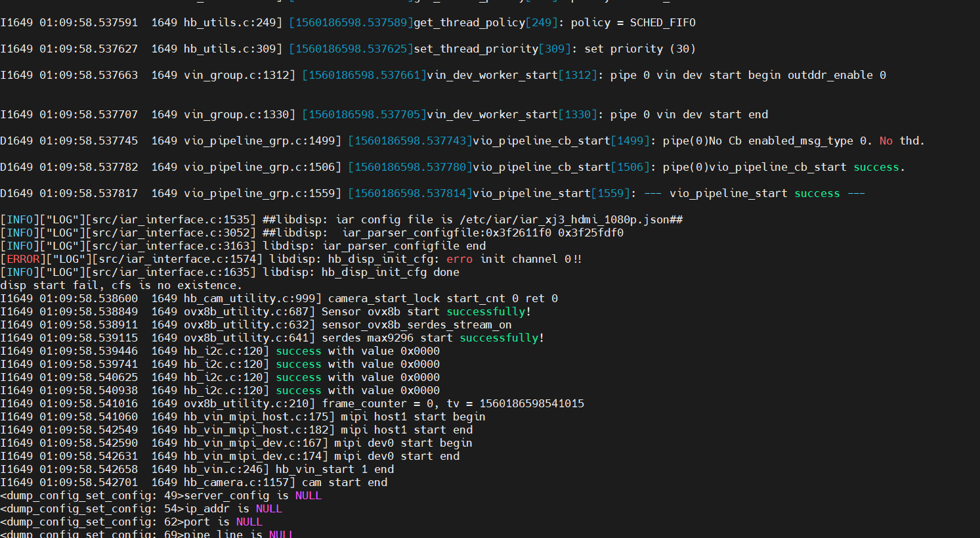Click "successfully" in the serdes max9296 start line
980x538 pixels.
(499, 338)
